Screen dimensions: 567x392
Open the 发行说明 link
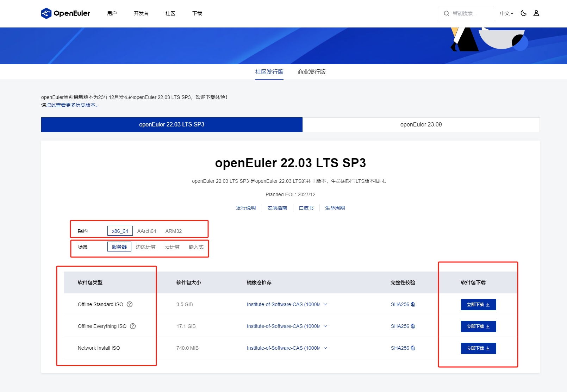[x=246, y=208]
